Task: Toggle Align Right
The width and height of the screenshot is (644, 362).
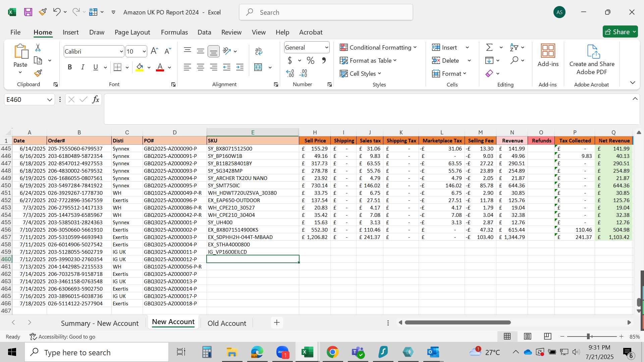Action: tap(214, 67)
